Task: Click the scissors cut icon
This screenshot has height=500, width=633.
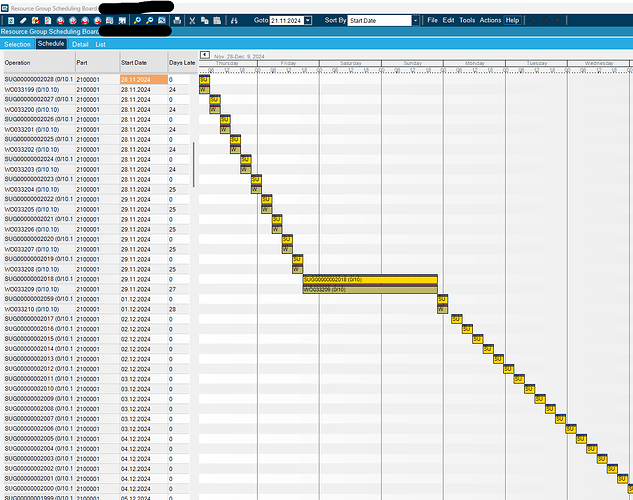Action: 192,21
